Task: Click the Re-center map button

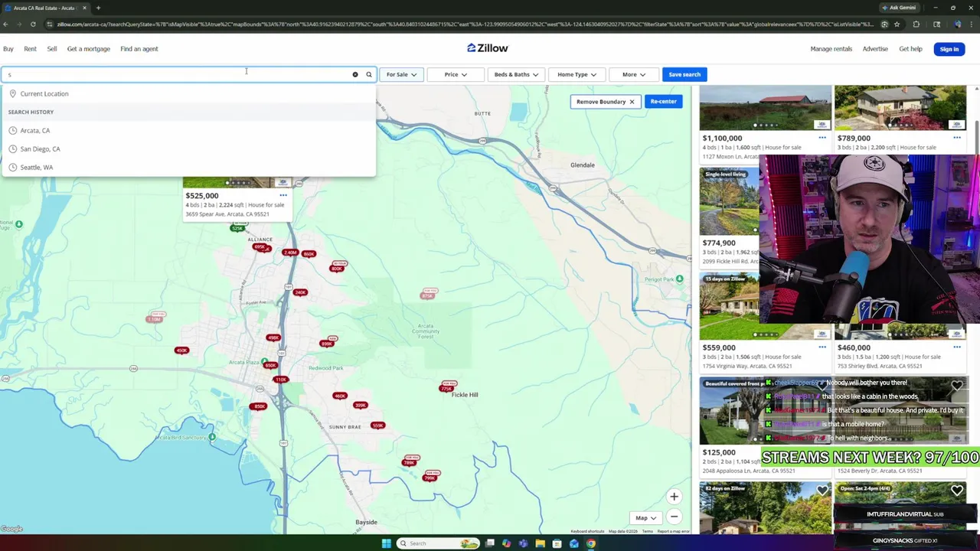Action: (x=663, y=101)
